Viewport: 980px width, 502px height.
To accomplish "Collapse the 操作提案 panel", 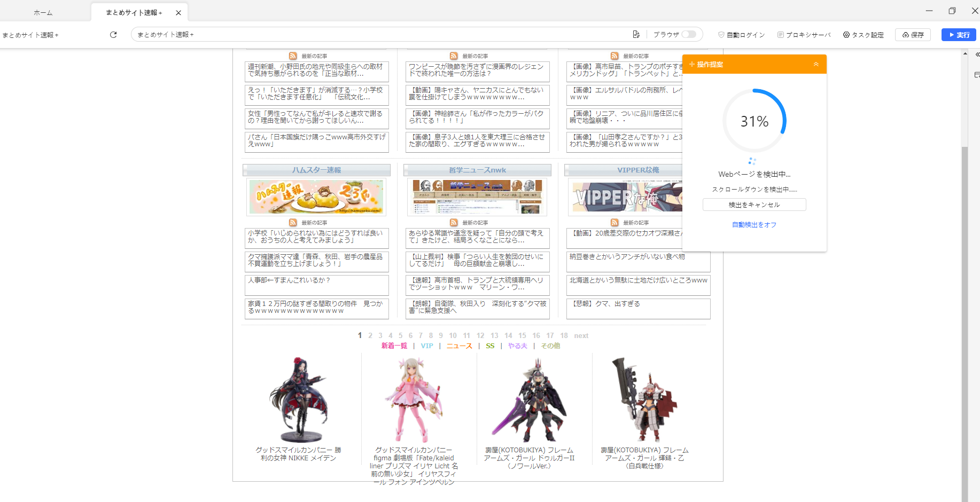I will click(x=815, y=64).
